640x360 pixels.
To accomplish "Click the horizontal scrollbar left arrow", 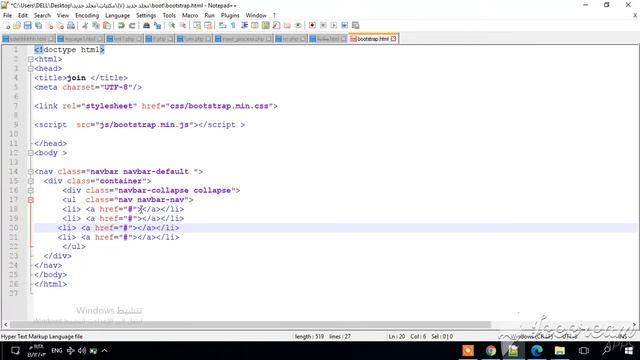I will click(x=5, y=324).
